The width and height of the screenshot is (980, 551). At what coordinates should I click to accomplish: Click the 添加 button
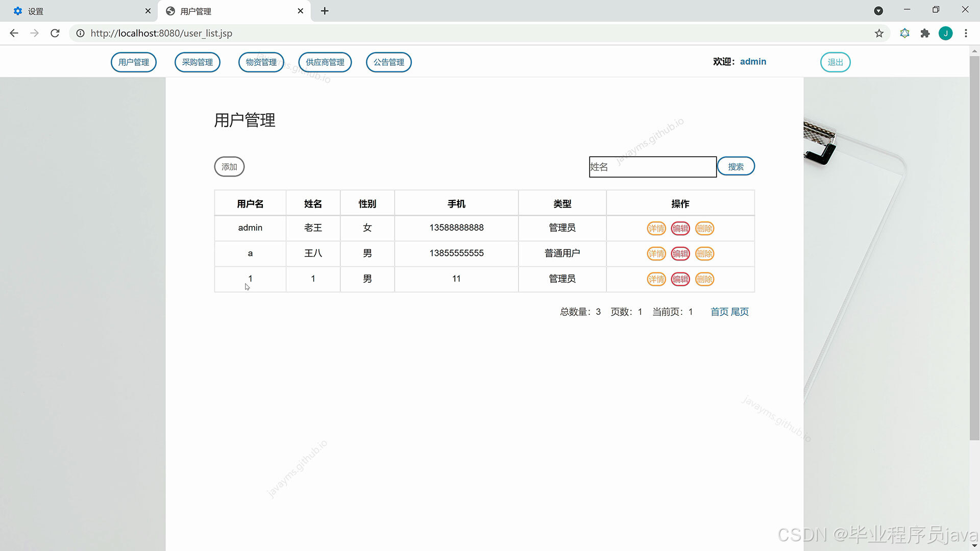click(x=229, y=167)
